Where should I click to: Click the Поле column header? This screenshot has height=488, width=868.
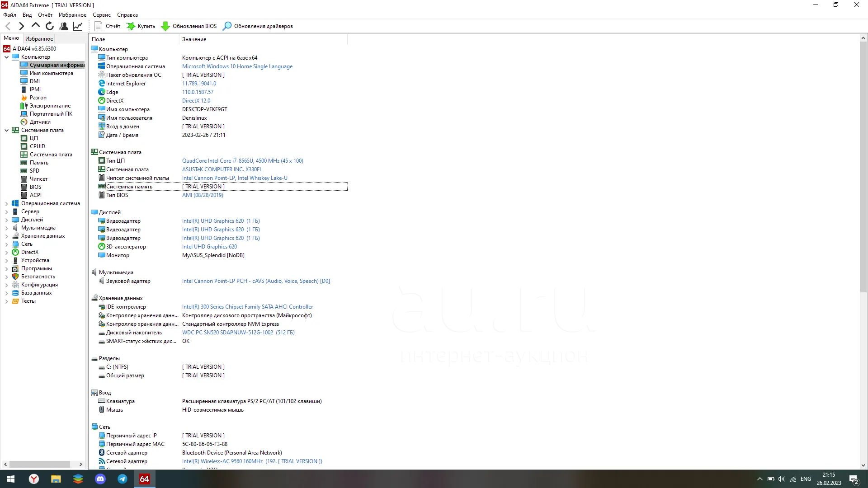tap(134, 39)
